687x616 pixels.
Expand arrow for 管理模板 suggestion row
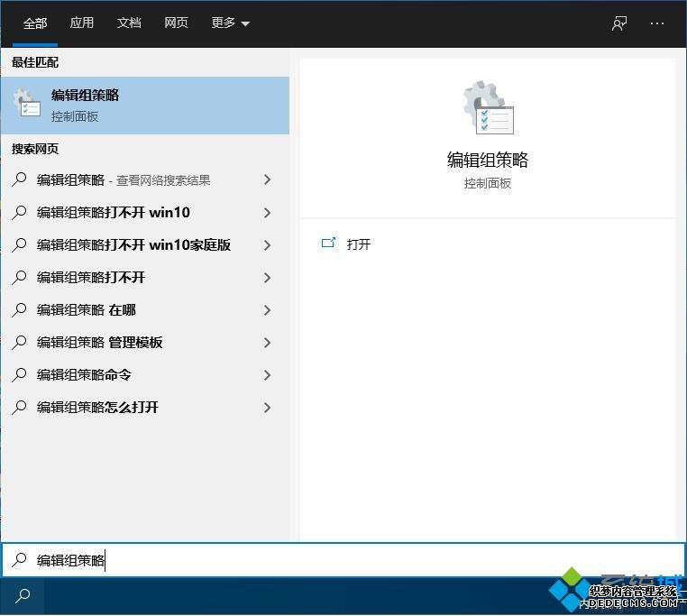coord(267,343)
